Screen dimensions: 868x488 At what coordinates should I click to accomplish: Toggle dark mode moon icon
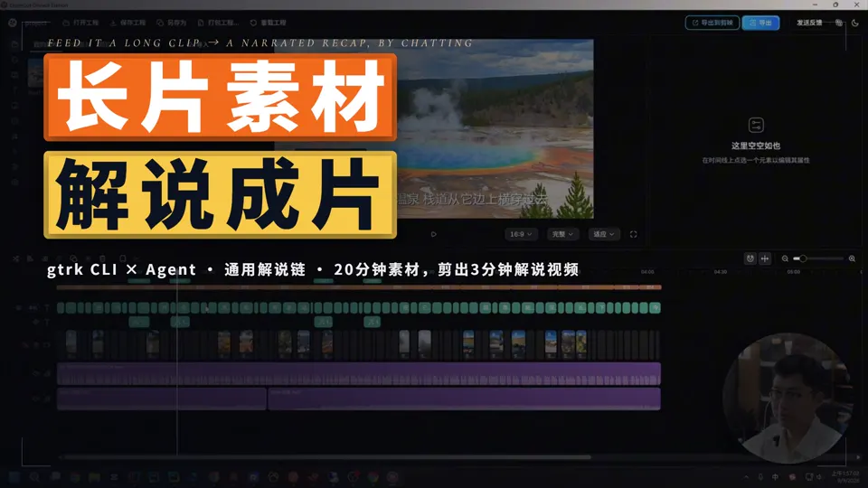pyautogui.click(x=854, y=23)
